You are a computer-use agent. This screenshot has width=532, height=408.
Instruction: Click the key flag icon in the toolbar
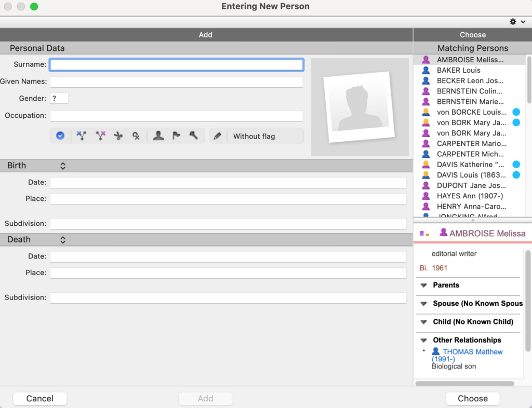click(x=193, y=135)
